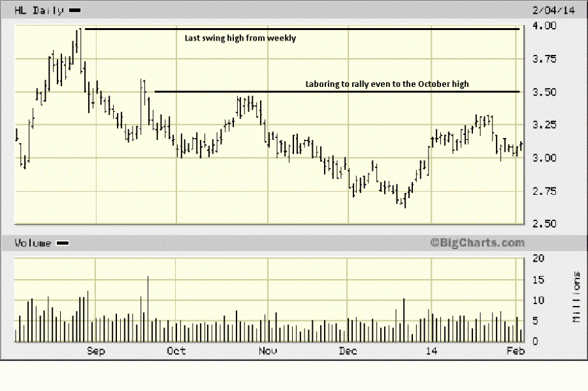Click the 3.00 price axis label
The width and height of the screenshot is (588, 391).
tap(544, 158)
